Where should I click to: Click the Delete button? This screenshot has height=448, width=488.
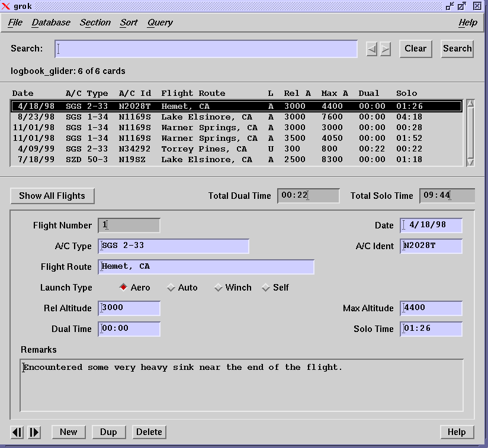(149, 432)
